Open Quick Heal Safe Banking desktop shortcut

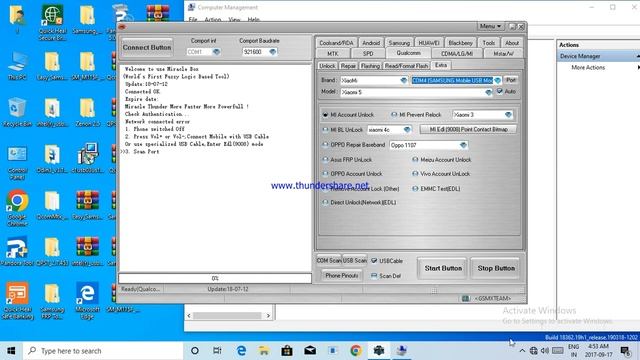17,300
